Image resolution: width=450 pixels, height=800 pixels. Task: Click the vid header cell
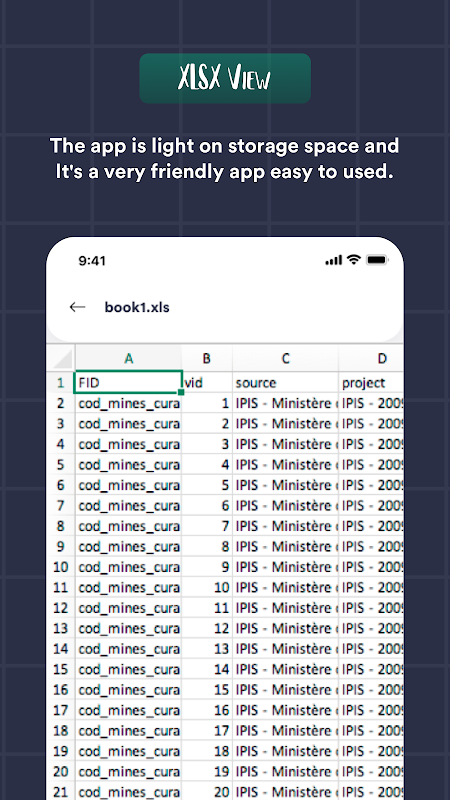point(208,383)
